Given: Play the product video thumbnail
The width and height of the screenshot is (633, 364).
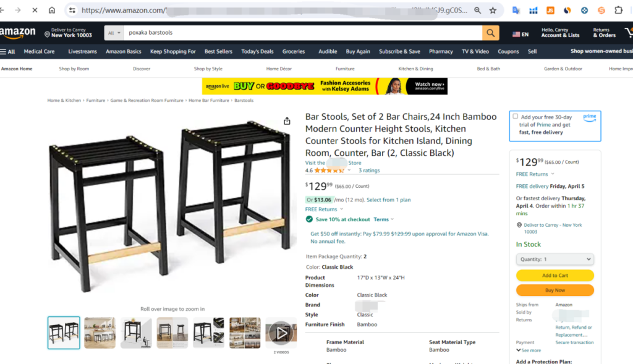Looking at the screenshot, I should pyautogui.click(x=281, y=333).
